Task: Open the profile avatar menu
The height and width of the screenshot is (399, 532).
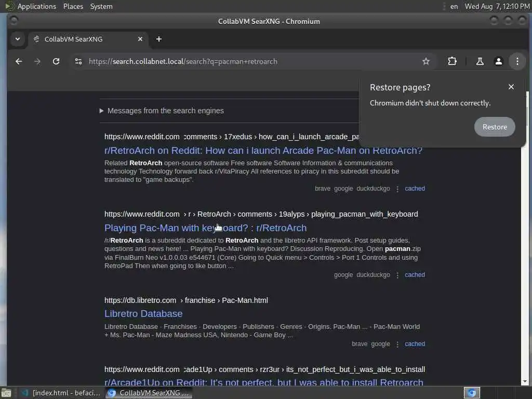Action: point(498,61)
